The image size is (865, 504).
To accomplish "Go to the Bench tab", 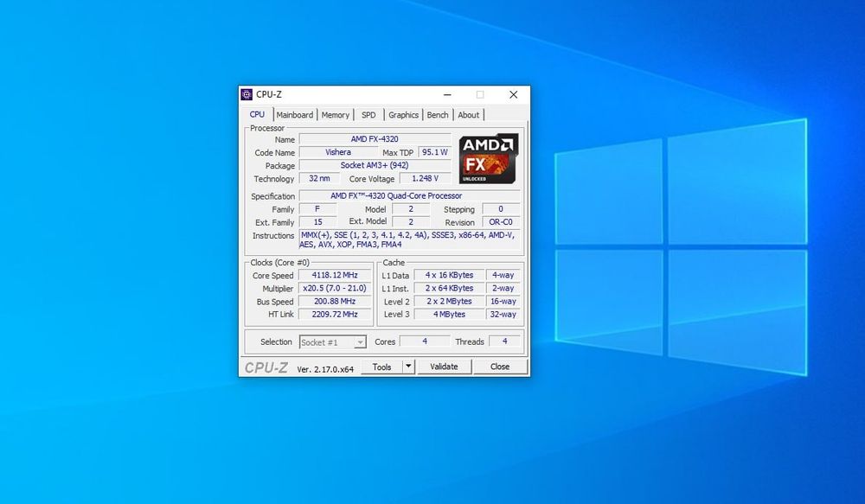I will 438,115.
